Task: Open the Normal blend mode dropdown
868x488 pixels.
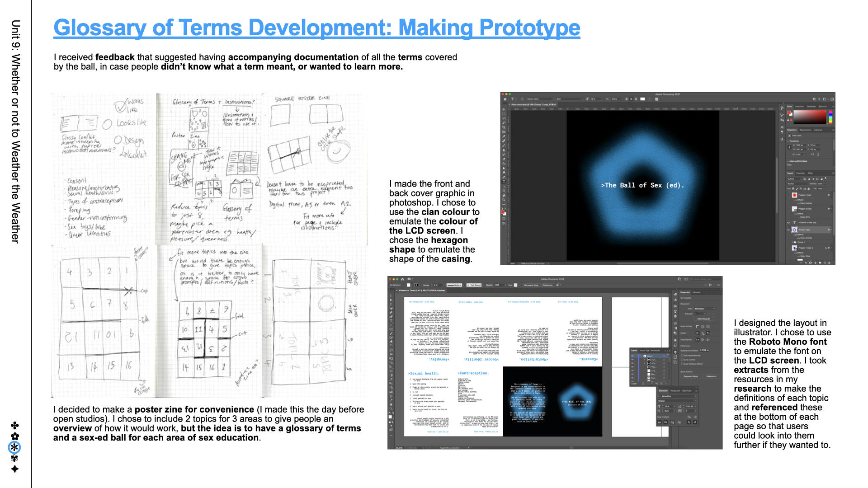Action: coord(798,184)
